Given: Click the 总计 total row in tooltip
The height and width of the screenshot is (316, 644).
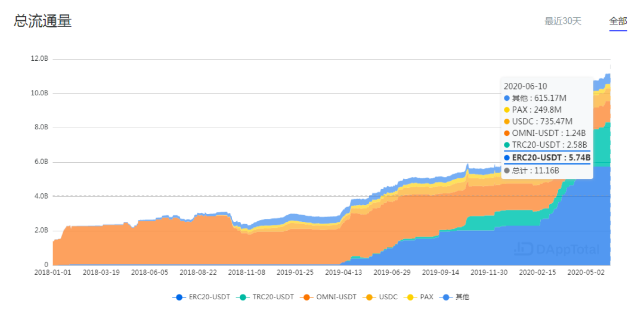Looking at the screenshot, I should 531,170.
